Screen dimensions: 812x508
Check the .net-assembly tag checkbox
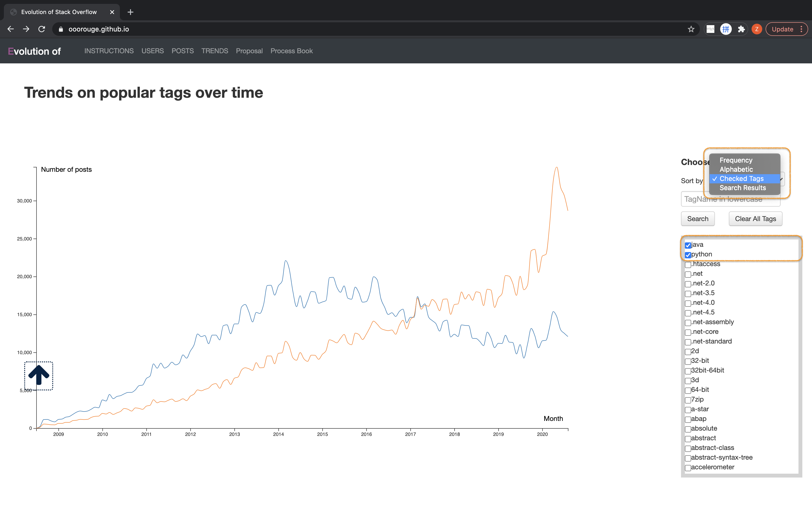pyautogui.click(x=688, y=322)
